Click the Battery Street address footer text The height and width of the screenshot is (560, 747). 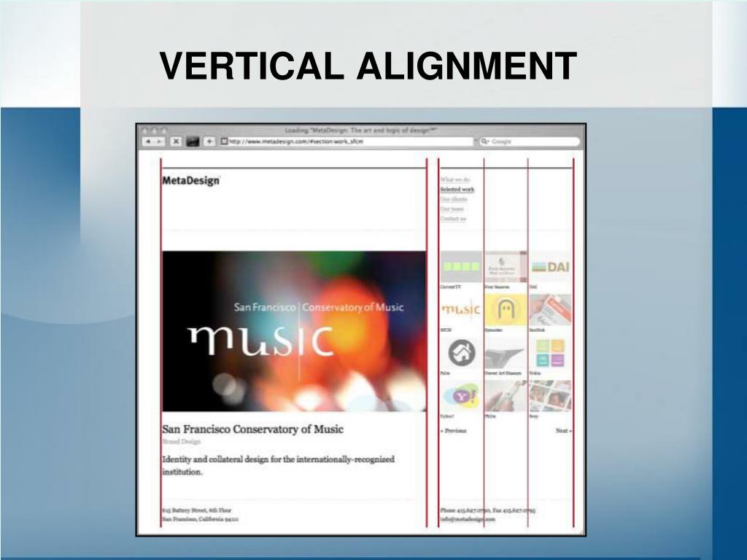click(200, 514)
